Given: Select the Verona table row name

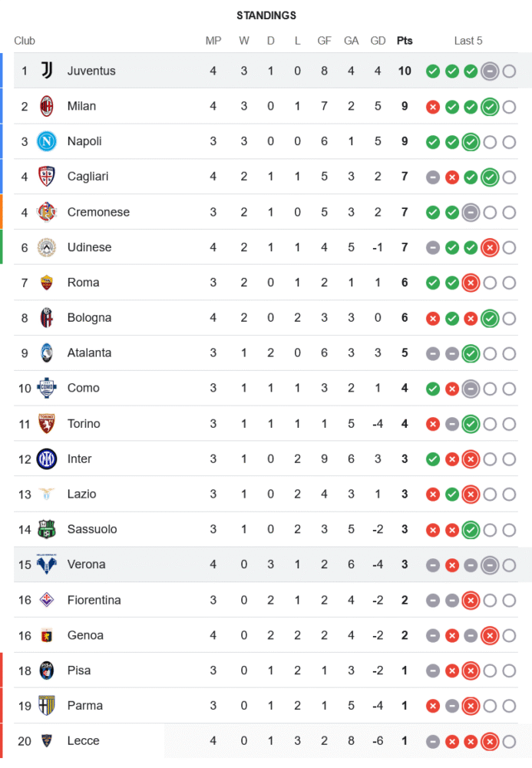Looking at the screenshot, I should (86, 564).
